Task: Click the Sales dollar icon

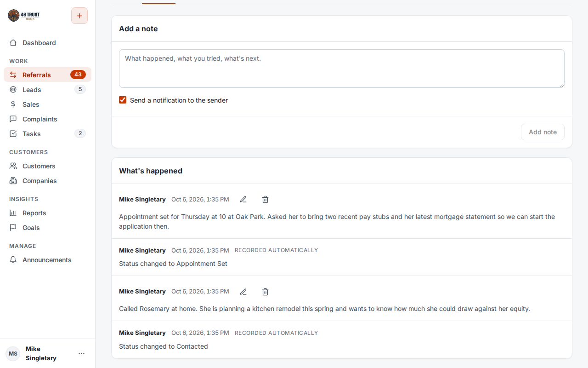Action: tap(13, 104)
